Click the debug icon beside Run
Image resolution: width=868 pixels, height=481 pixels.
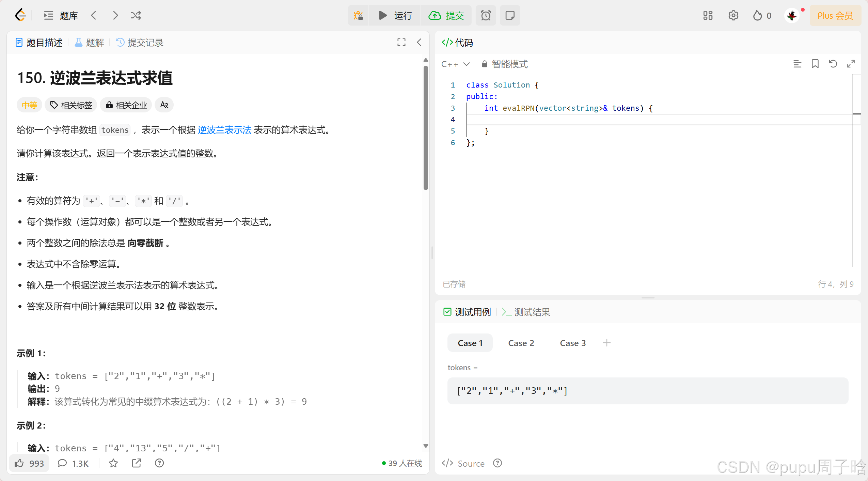pyautogui.click(x=358, y=16)
